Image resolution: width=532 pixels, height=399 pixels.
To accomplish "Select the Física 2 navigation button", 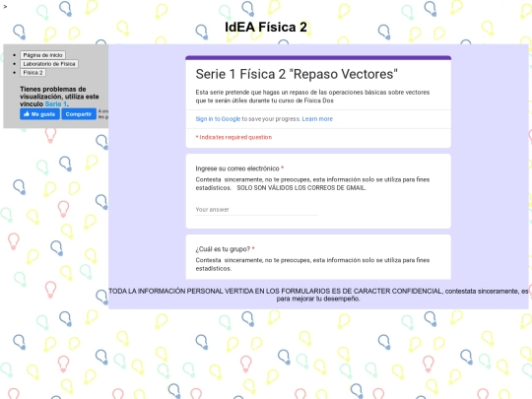I will tap(33, 73).
